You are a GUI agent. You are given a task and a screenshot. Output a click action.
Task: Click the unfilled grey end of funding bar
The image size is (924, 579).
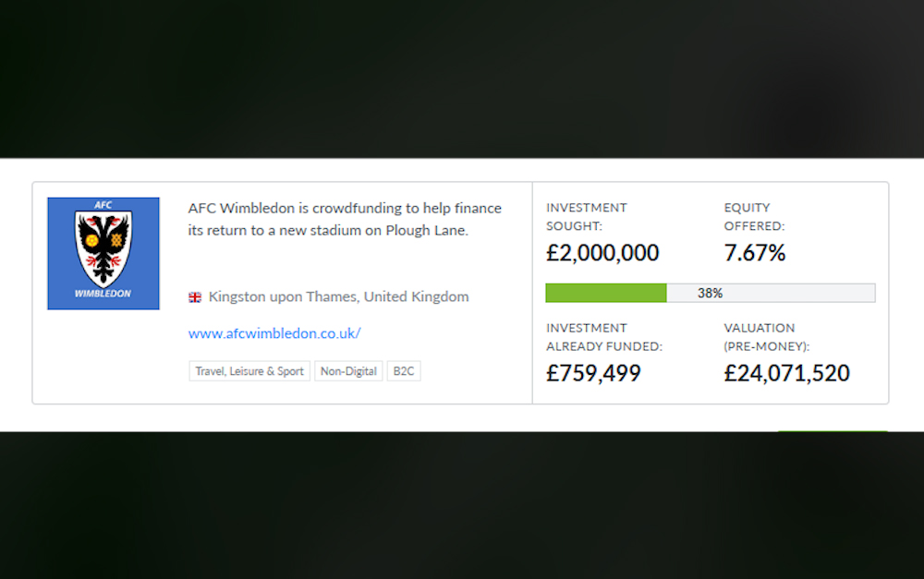[x=813, y=293]
